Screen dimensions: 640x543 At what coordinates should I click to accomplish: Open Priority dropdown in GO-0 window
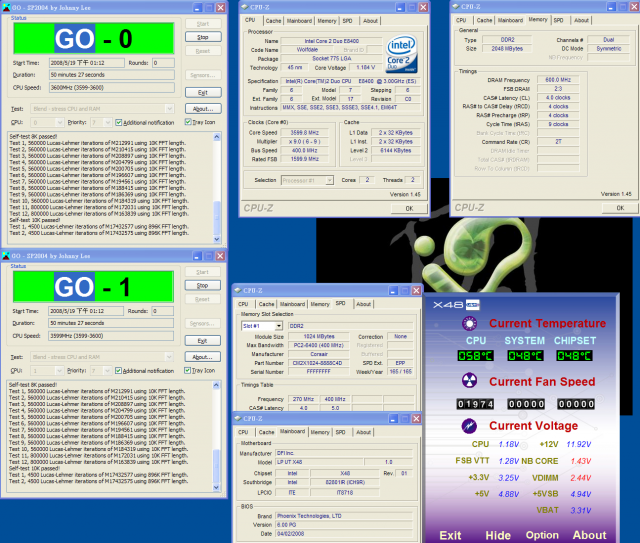click(107, 122)
